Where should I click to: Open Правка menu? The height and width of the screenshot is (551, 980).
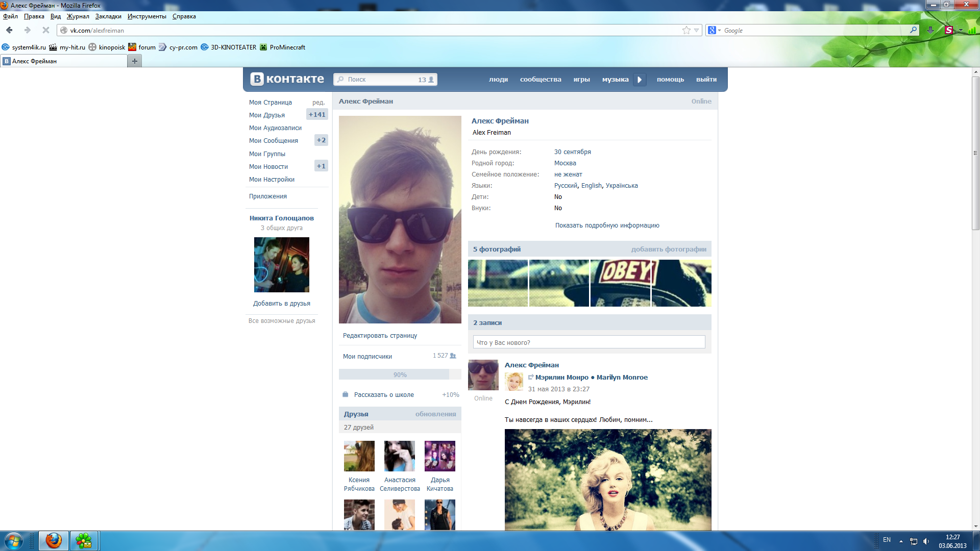coord(34,16)
